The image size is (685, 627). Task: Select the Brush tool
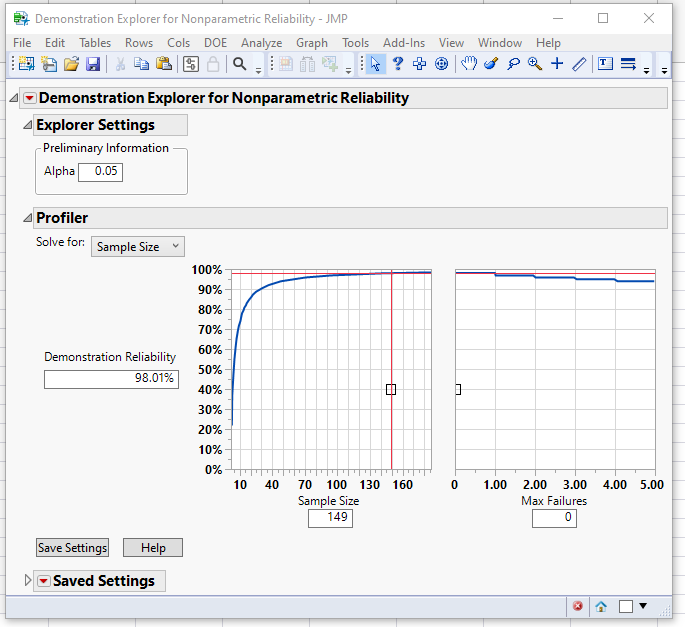click(490, 64)
